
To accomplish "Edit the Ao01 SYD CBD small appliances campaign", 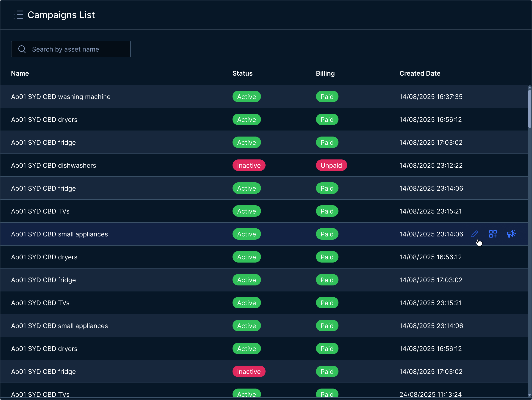I will pos(475,234).
